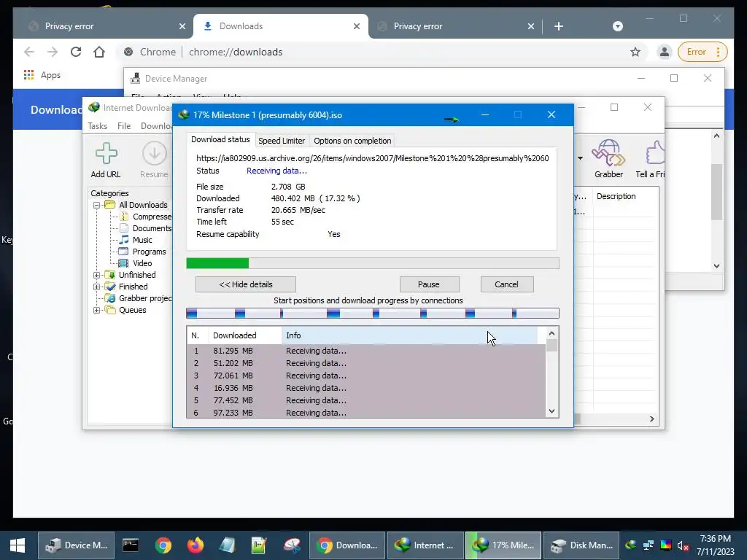Open the Chrome Error menu button

coord(703,52)
